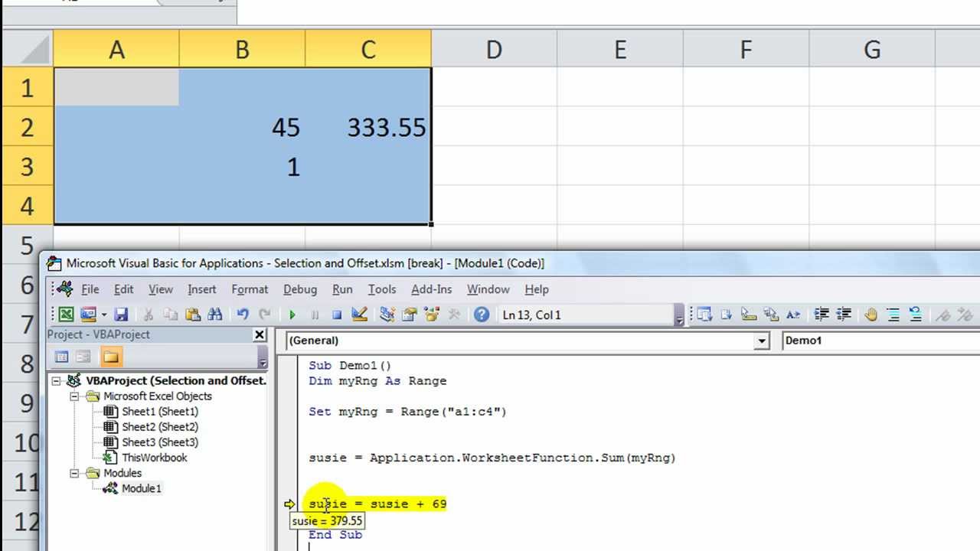Click the Reset (stop) button
The image size is (980, 551).
pos(337,315)
